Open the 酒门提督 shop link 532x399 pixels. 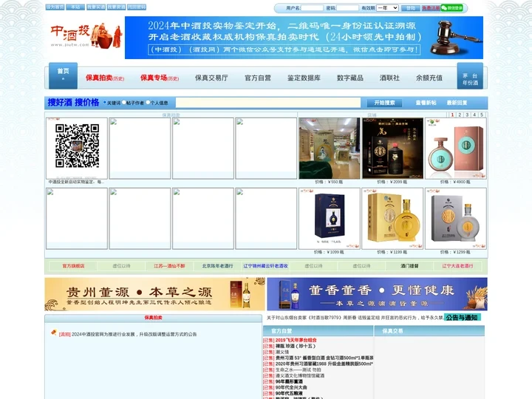point(409,266)
